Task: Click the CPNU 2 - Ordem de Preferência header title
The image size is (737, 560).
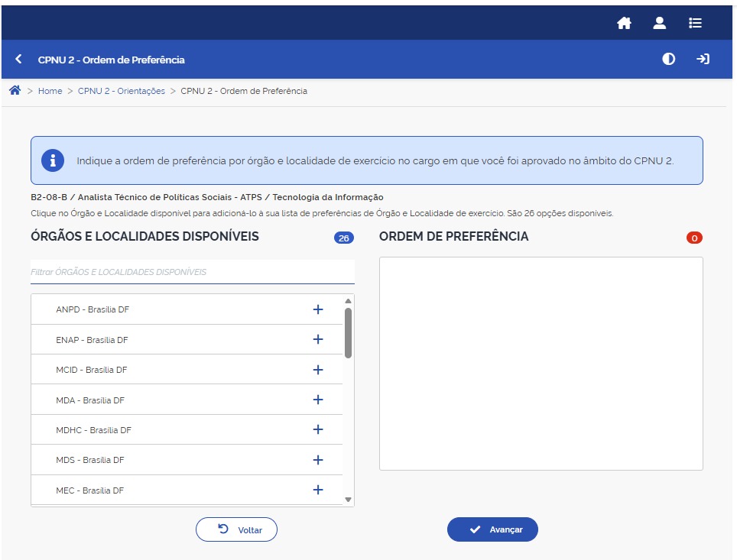Action: [112, 60]
